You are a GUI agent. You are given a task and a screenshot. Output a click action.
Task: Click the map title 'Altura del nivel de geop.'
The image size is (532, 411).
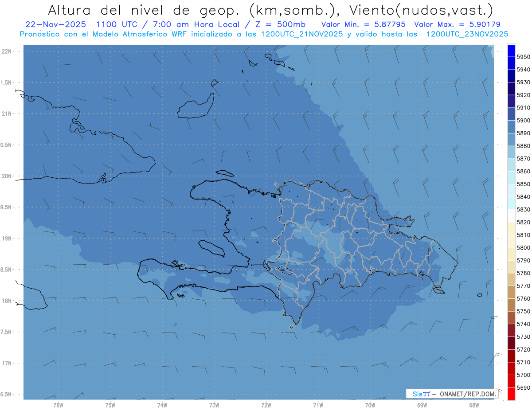click(x=145, y=10)
